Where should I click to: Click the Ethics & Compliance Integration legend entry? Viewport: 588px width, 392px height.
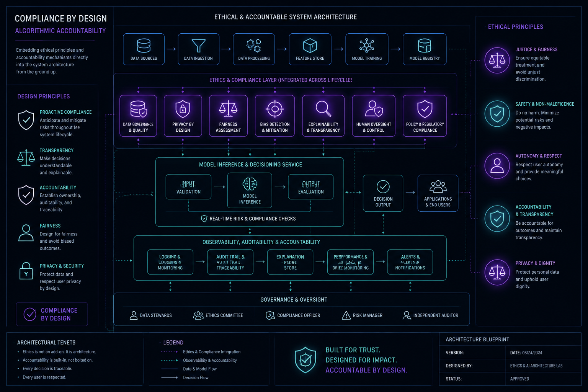click(201, 352)
